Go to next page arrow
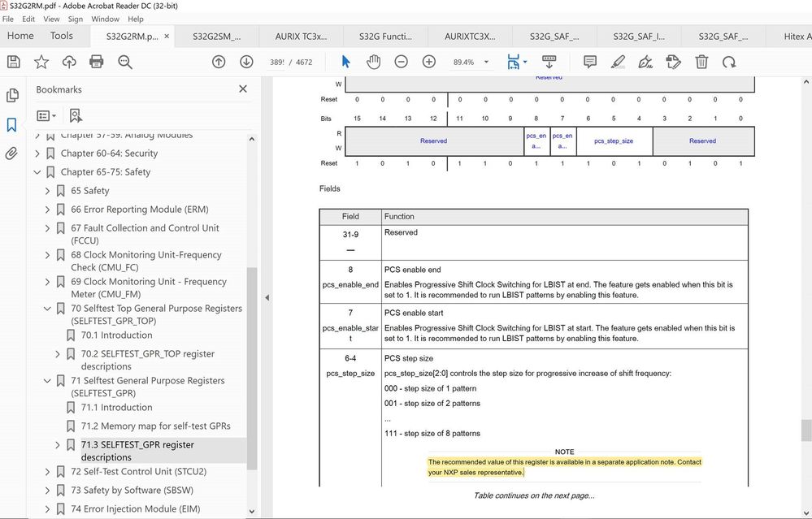The width and height of the screenshot is (812, 519). click(246, 62)
